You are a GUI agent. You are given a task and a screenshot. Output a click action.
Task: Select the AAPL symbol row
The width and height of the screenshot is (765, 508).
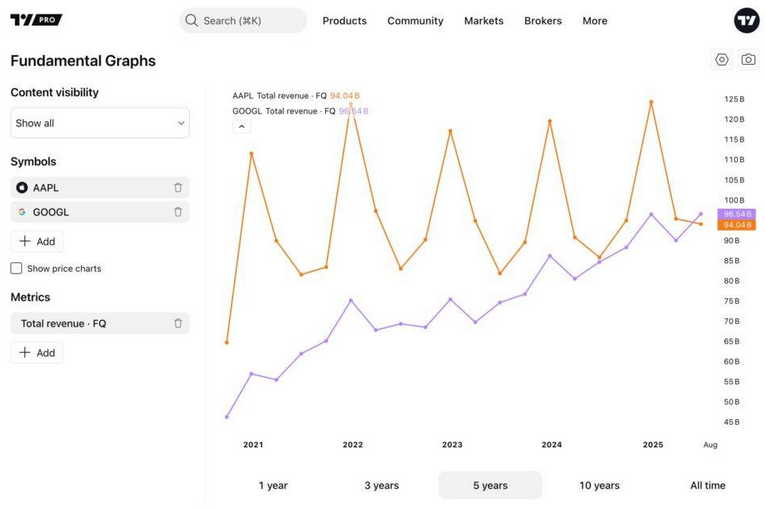[x=90, y=188]
